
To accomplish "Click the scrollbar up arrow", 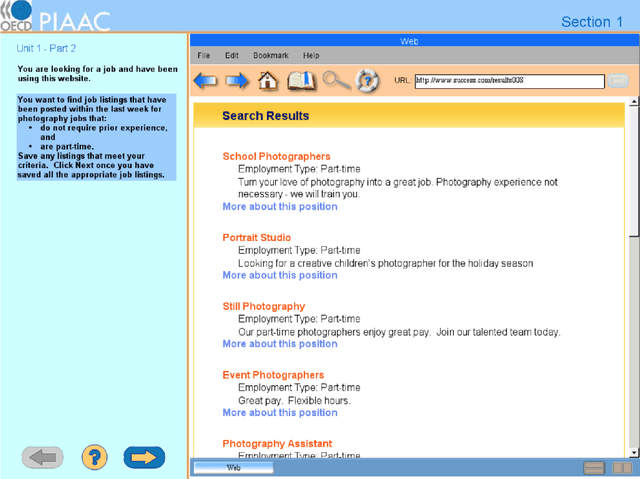I will 634,101.
